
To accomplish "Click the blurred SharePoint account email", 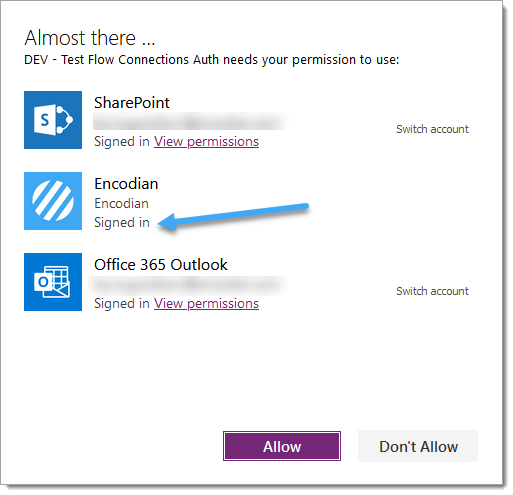I will click(190, 122).
